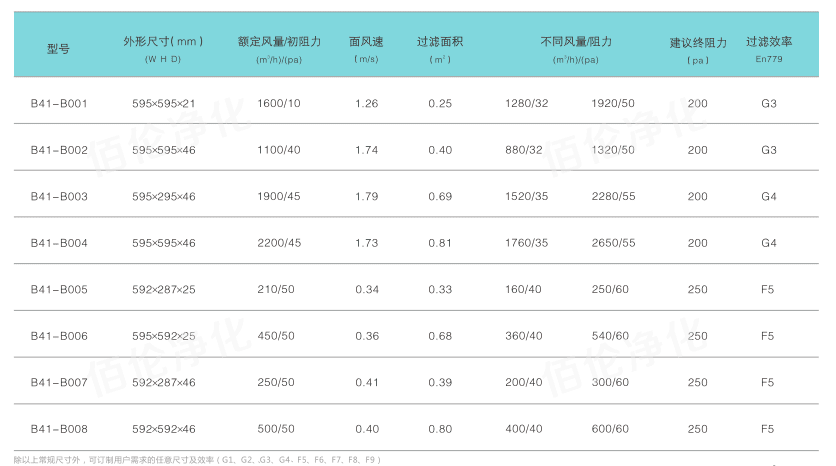Click dimension 595×295×46

point(164,196)
